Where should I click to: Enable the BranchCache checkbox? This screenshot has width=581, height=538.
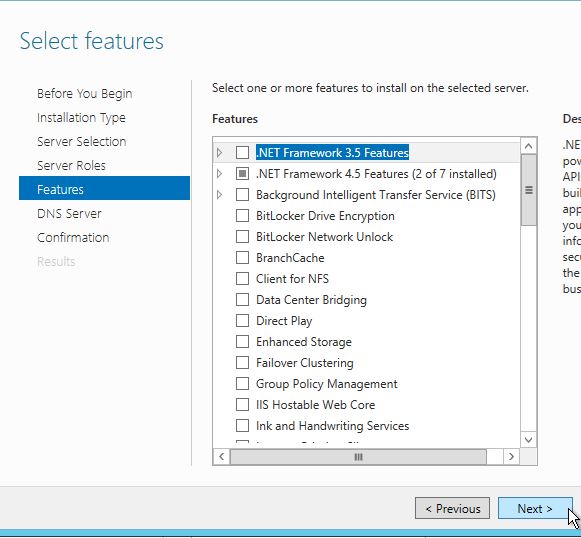click(242, 258)
